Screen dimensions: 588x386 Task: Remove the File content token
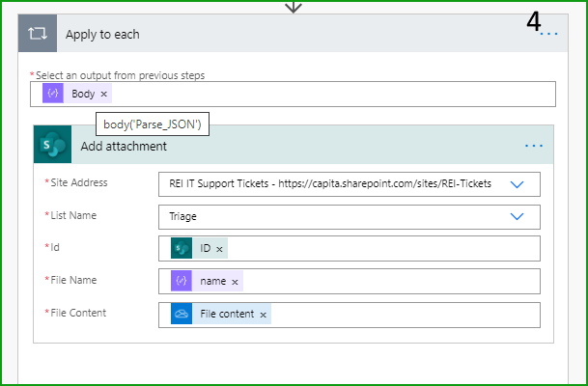pyautogui.click(x=263, y=314)
